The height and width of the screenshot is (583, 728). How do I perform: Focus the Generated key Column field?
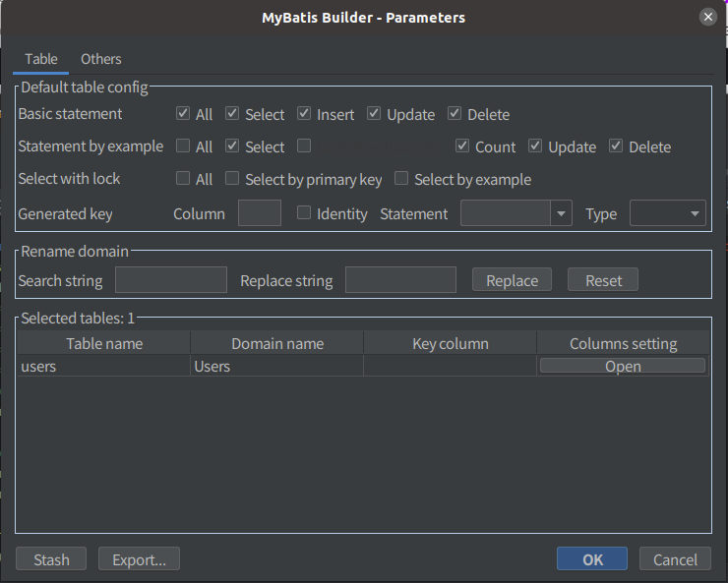tap(260, 213)
